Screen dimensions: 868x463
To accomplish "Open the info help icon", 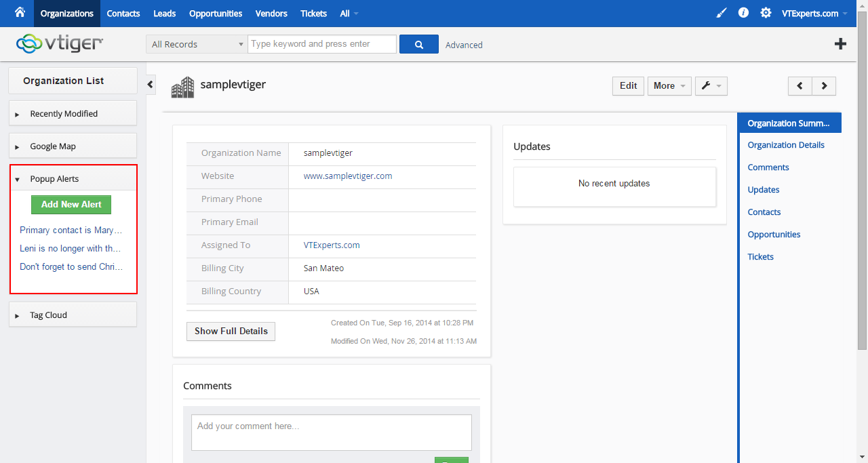I will [x=743, y=13].
